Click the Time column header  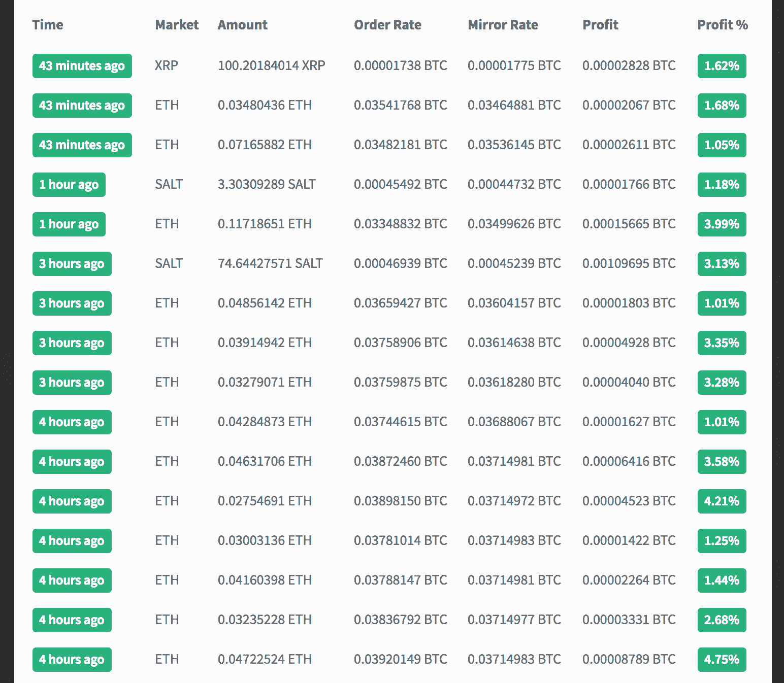48,25
